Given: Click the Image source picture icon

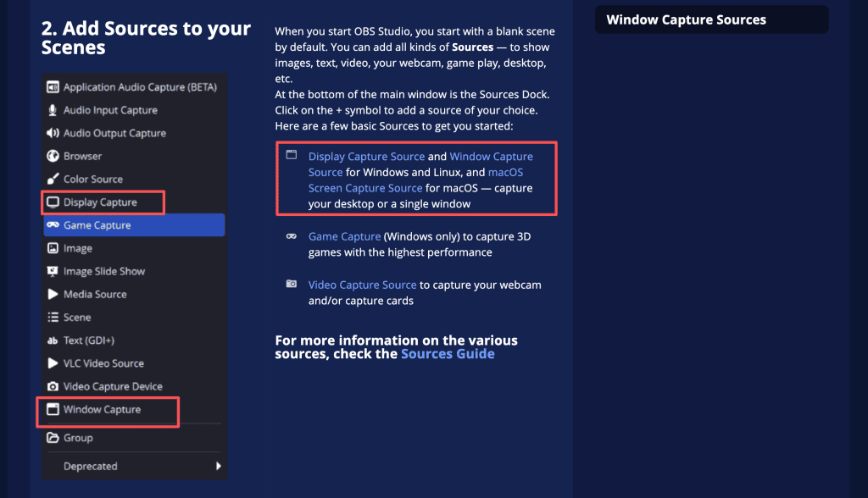Looking at the screenshot, I should pyautogui.click(x=53, y=248).
